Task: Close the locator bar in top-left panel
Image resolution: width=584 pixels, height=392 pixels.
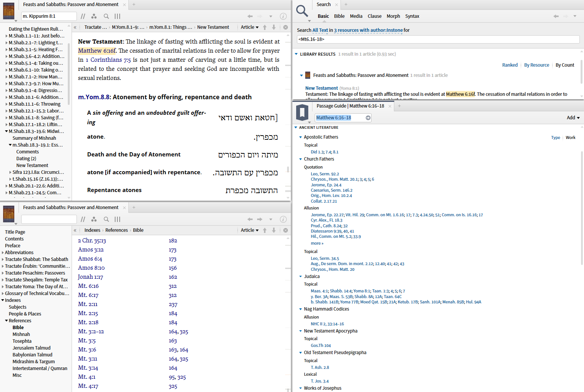Action: (x=286, y=27)
